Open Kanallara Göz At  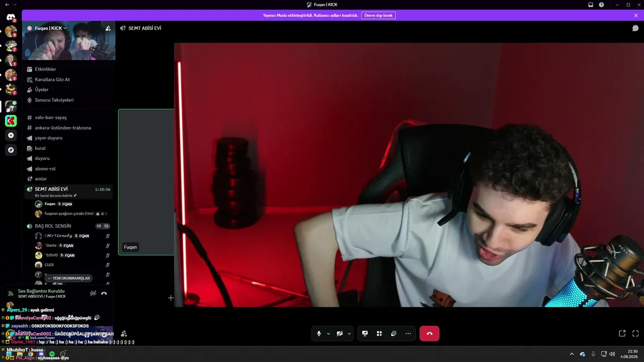tap(68, 79)
